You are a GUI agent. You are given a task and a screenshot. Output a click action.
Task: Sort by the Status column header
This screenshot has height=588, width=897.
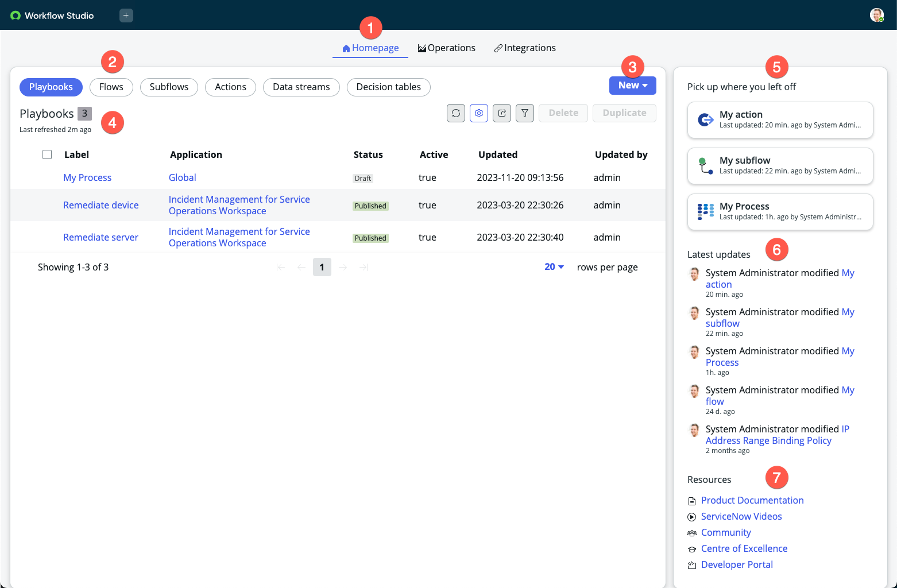(368, 154)
